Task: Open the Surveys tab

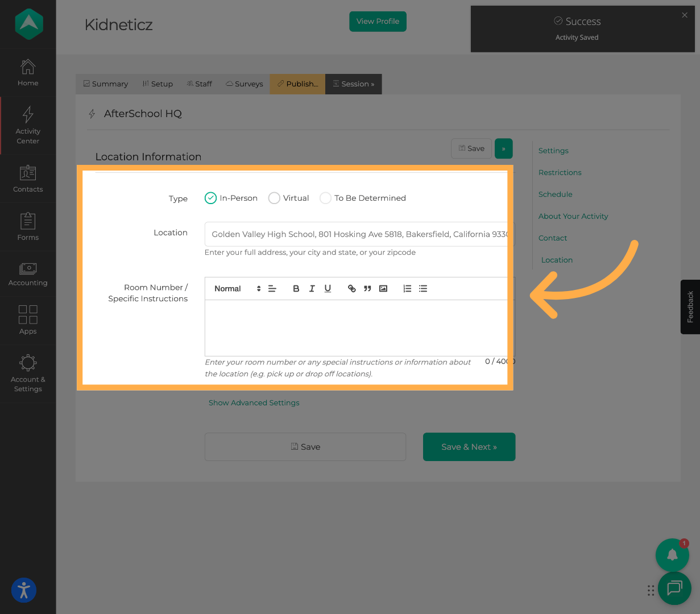Action: pyautogui.click(x=245, y=84)
